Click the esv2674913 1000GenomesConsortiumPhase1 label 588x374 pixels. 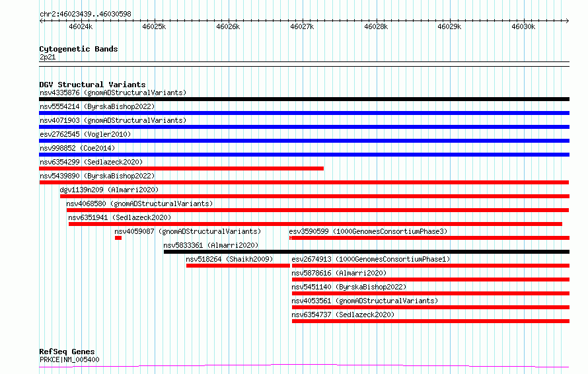[371, 259]
